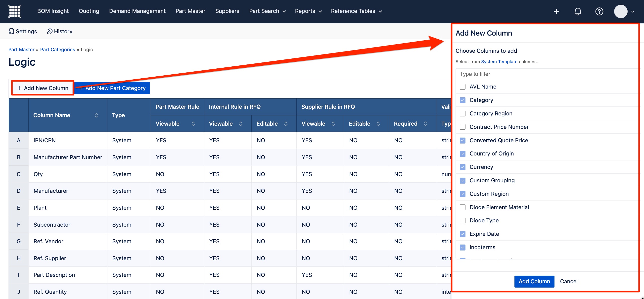644x299 pixels.
Task: Uncheck the Custom Grouping checkbox
Action: (462, 181)
